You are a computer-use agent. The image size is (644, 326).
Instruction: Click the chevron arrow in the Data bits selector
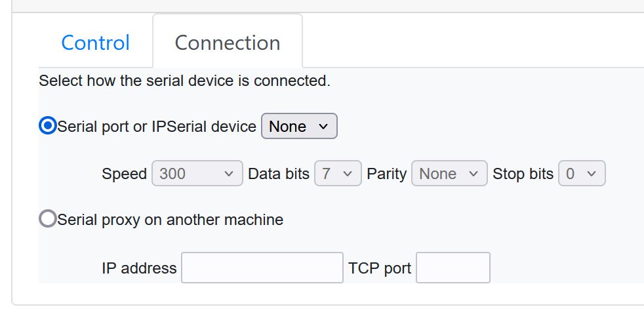pos(348,174)
